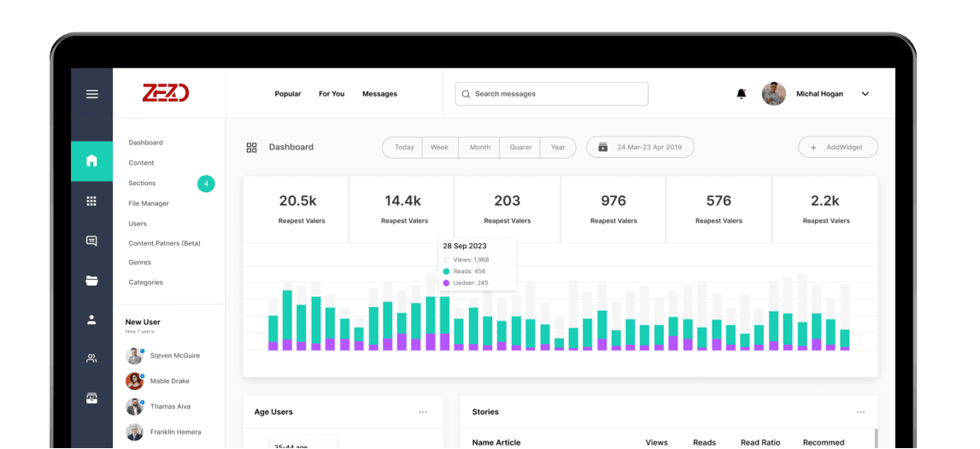Click the user group sidebar icon

pyautogui.click(x=91, y=359)
